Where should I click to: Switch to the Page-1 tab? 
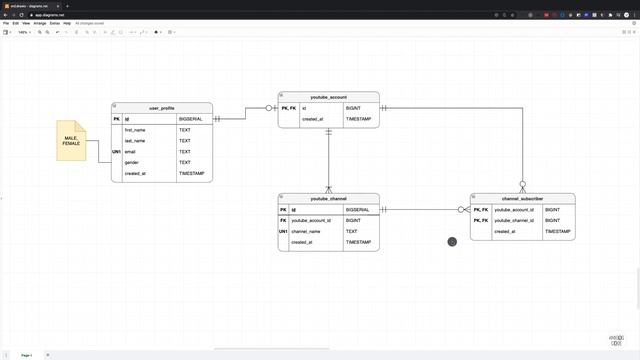27,356
